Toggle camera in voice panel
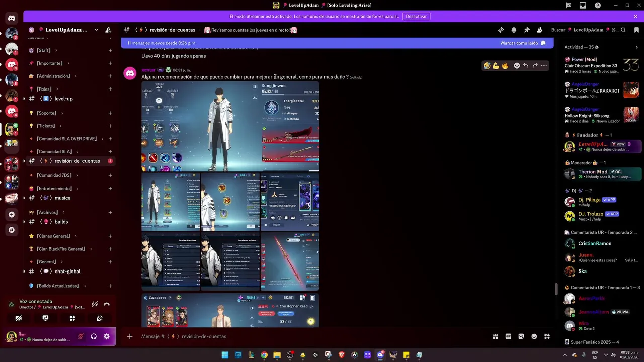 (18, 318)
